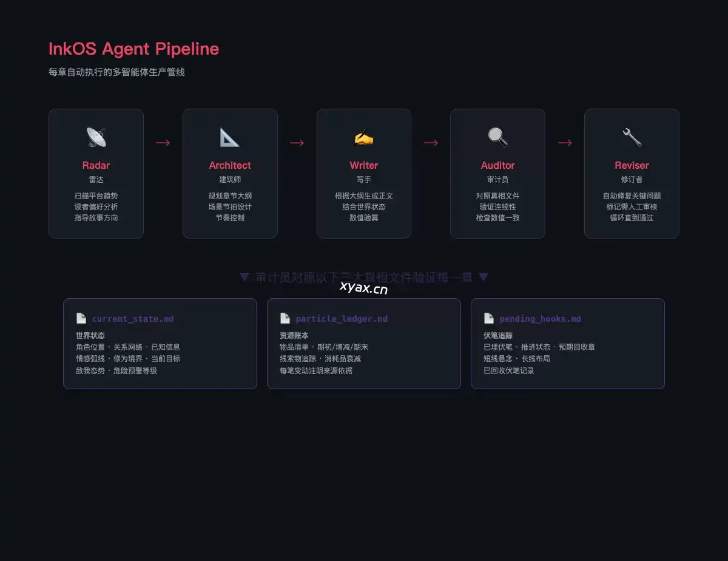Click the current_state.md file icon

coord(81,318)
